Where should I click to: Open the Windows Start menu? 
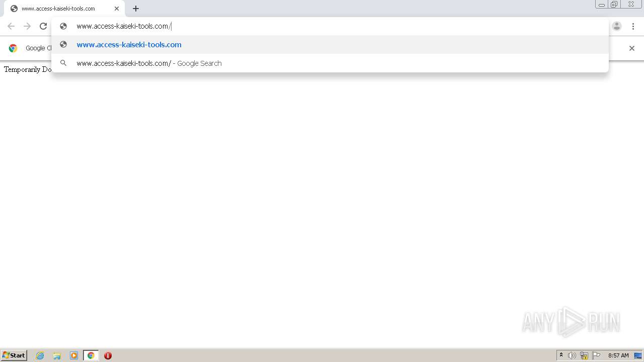14,355
